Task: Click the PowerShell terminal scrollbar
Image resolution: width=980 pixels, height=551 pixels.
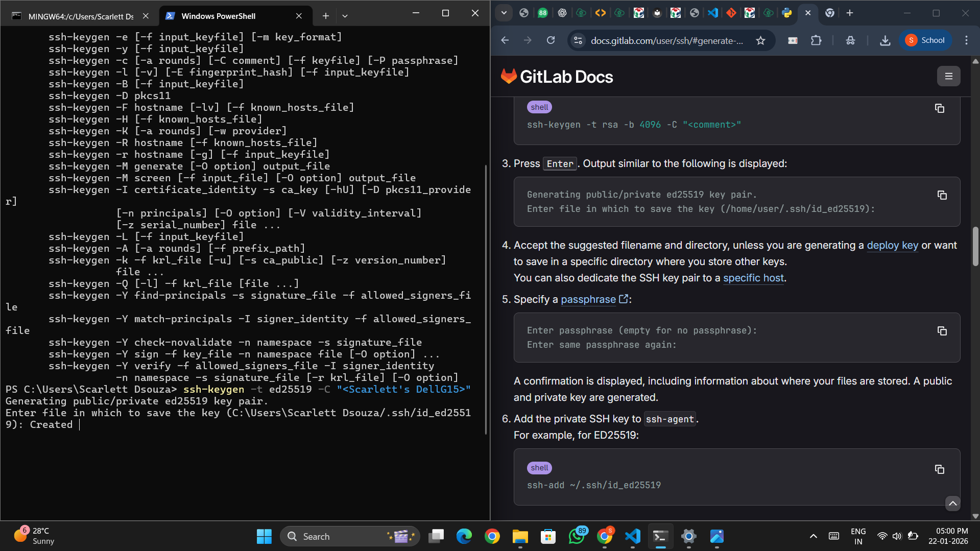Action: pos(486,299)
